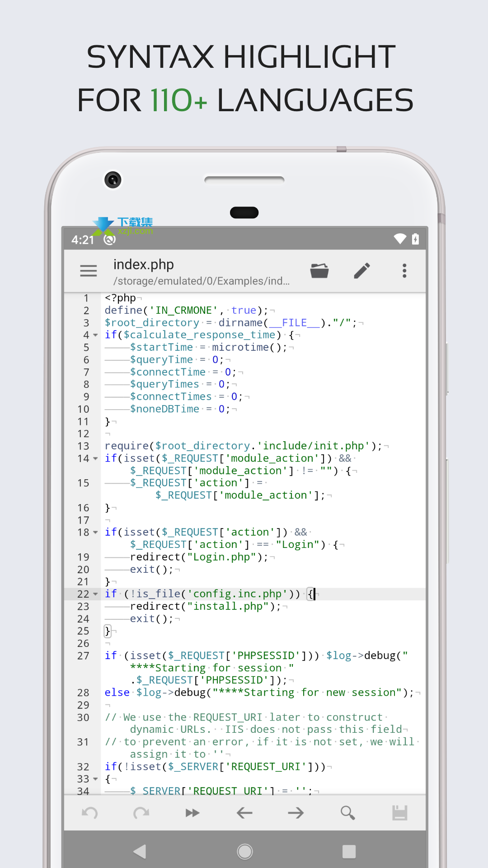
Task: Tap the redo arrow in bottom toolbar
Action: (x=141, y=813)
